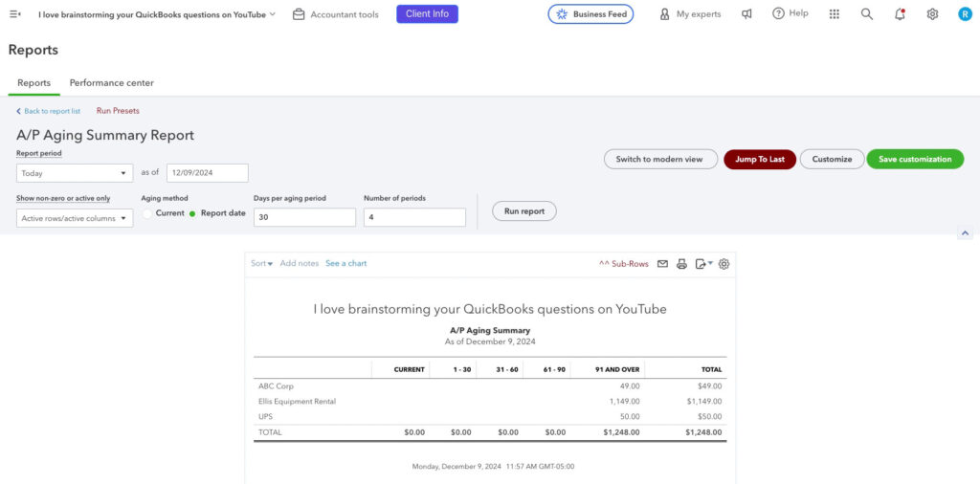Screen dimensions: 980x484
Task: Click the megaphone announcements icon
Action: [x=746, y=14]
